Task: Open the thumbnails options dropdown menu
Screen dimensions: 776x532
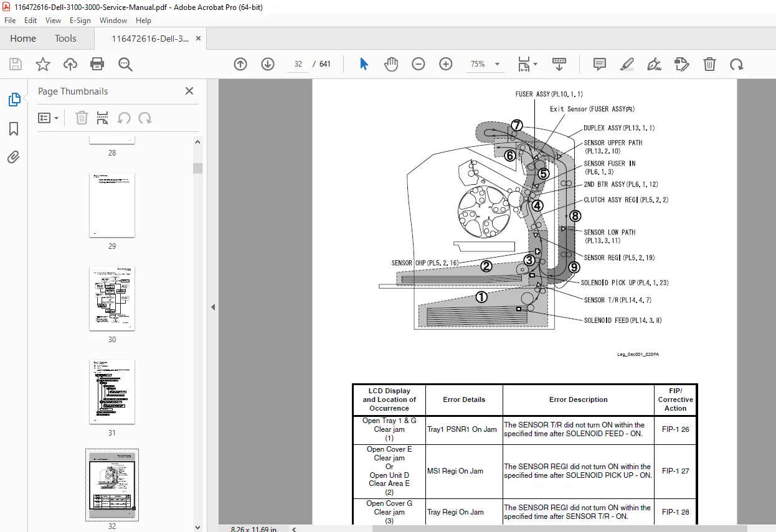Action: pyautogui.click(x=49, y=118)
